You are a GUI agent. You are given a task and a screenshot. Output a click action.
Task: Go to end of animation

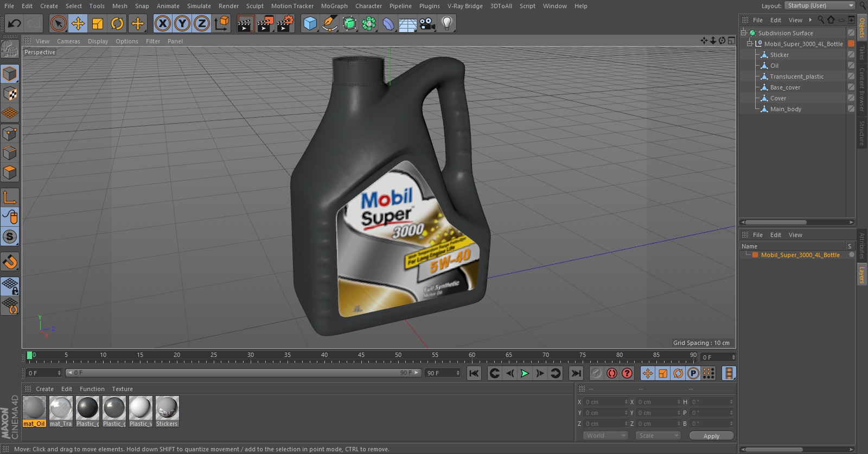tap(576, 373)
